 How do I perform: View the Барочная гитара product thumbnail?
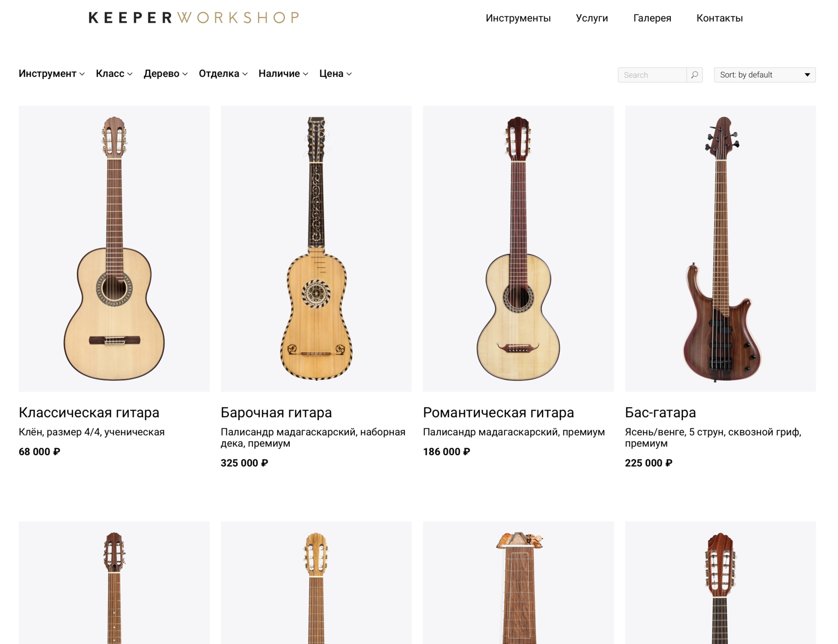click(316, 248)
